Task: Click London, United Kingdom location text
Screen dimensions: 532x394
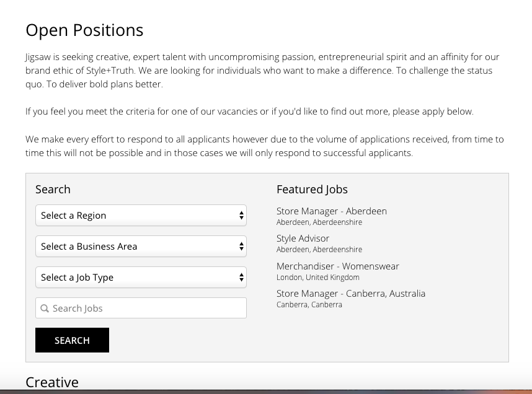Action: (x=318, y=278)
